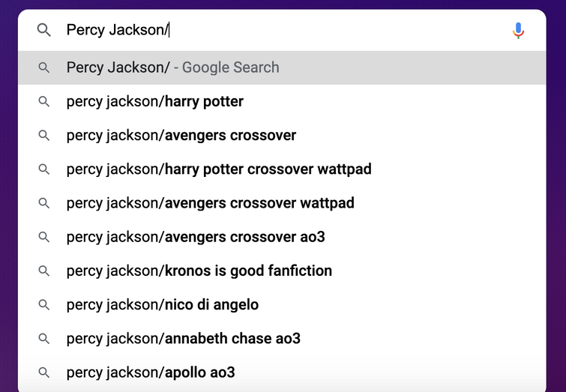566x392 pixels.
Task: Click inside the 'Percy Jackson/' search field
Action: pyautogui.click(x=282, y=30)
